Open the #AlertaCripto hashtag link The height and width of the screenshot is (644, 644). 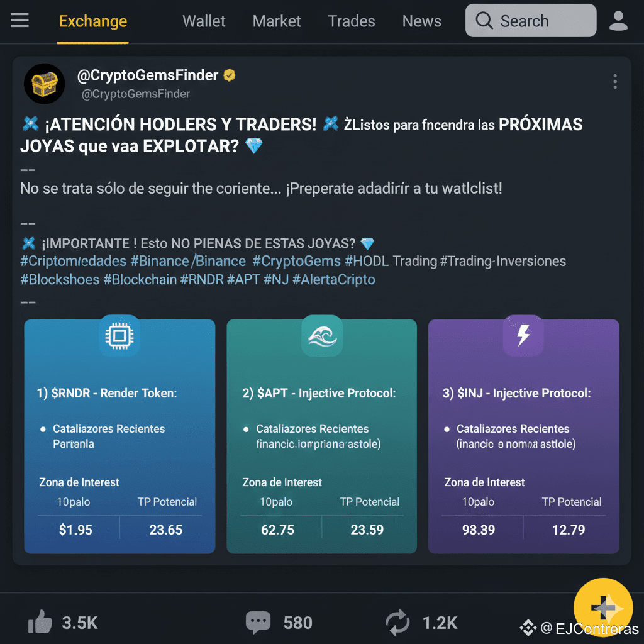coord(333,280)
